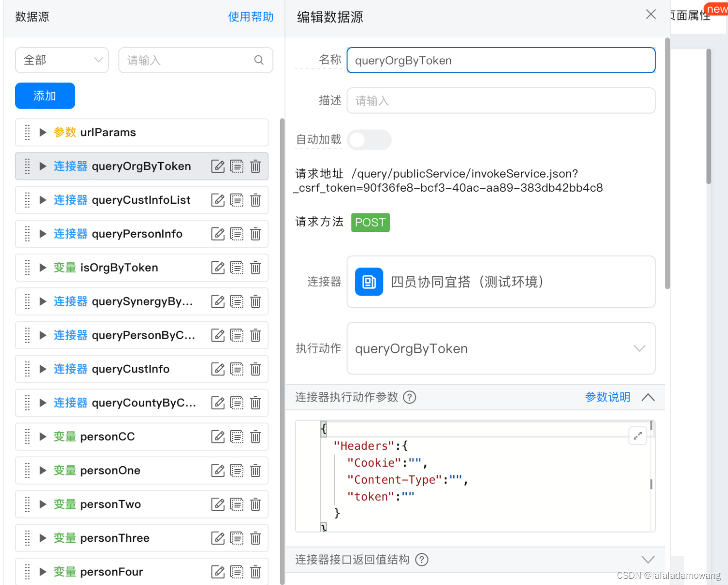Focus the 名称 field containing queryOrgByToken

tap(501, 60)
